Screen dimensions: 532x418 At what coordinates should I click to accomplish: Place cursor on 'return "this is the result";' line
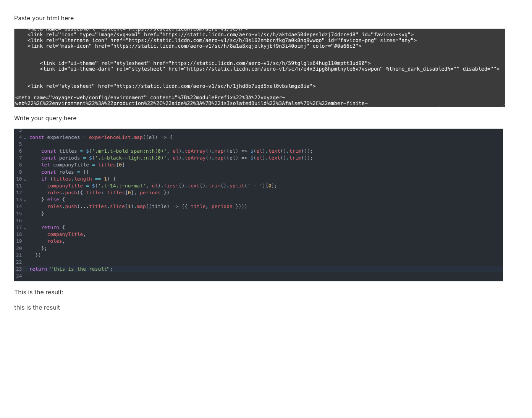71,269
